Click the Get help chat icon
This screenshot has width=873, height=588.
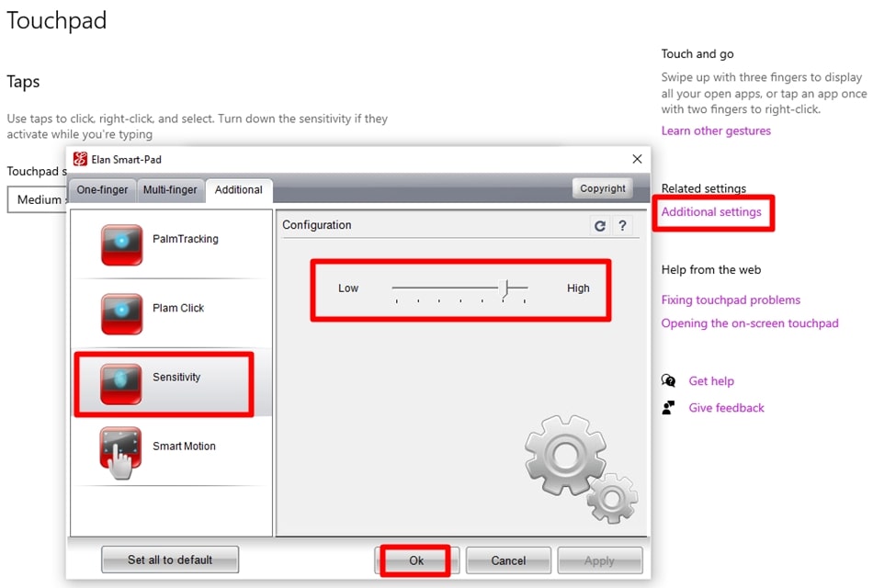pyautogui.click(x=668, y=381)
